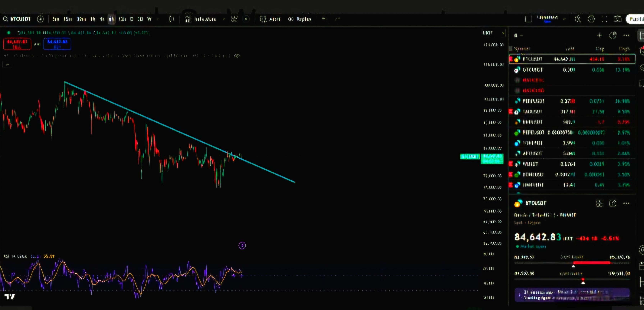Open the chart type candle style selector

click(172, 19)
